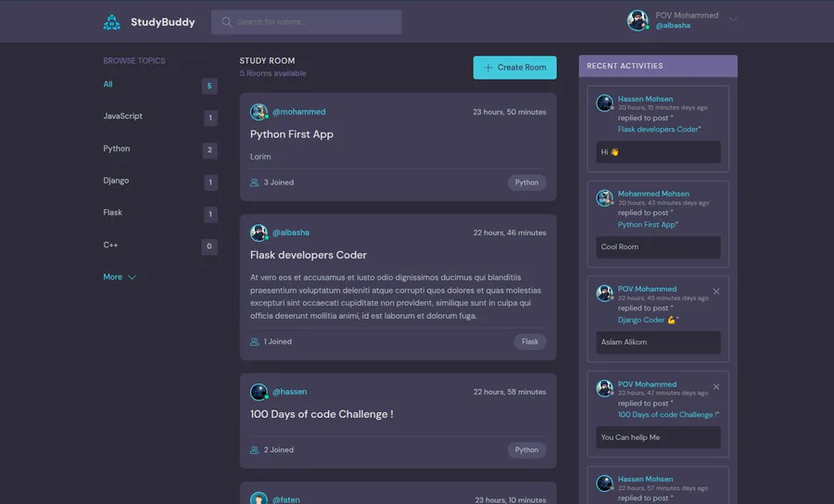Open @faten host profile link

[x=286, y=499]
